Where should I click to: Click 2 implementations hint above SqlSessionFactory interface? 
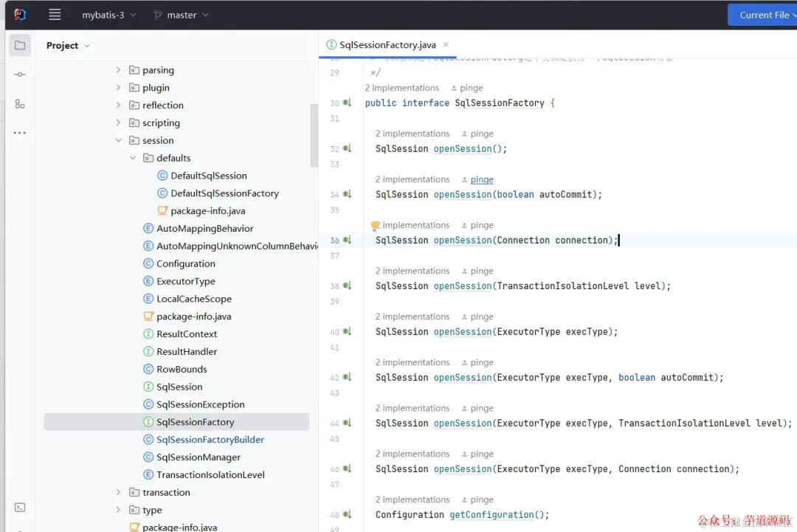401,88
